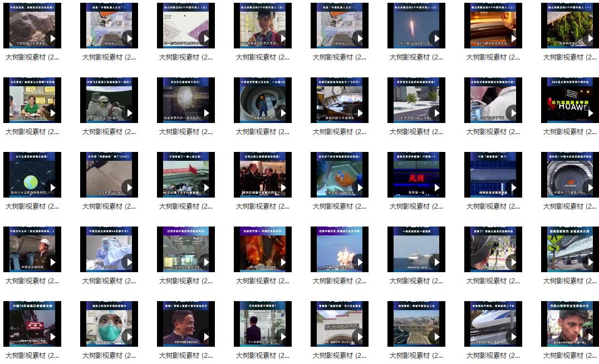
Task: Play the night rocket launch video
Action: (x=436, y=38)
